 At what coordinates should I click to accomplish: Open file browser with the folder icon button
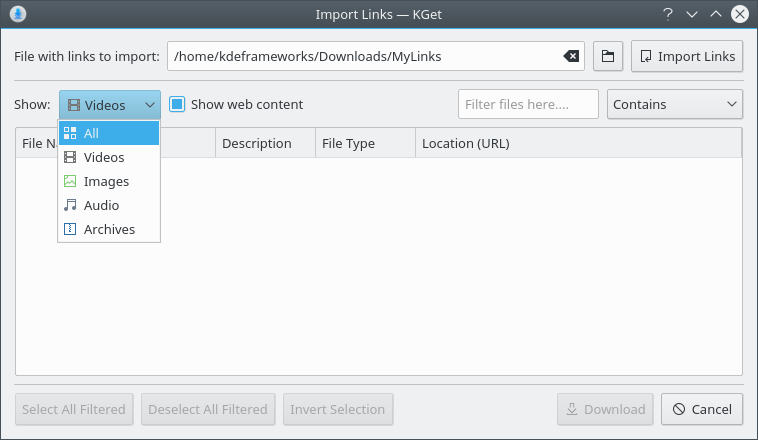point(607,57)
